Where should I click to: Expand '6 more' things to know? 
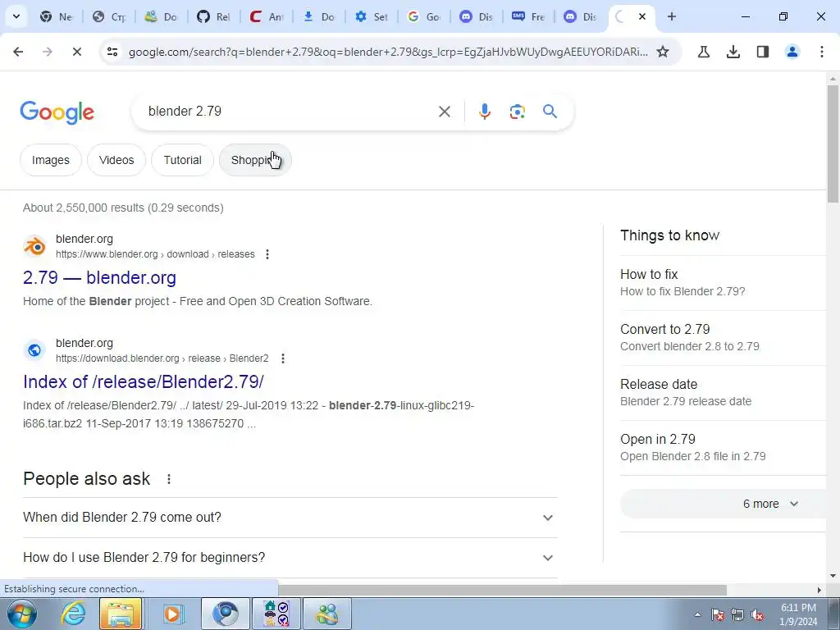(x=723, y=504)
